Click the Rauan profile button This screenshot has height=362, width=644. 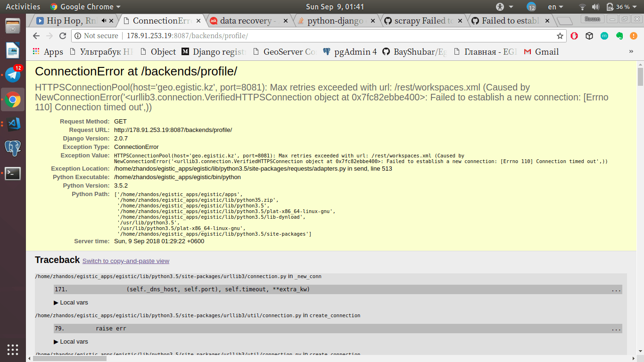pyautogui.click(x=593, y=19)
